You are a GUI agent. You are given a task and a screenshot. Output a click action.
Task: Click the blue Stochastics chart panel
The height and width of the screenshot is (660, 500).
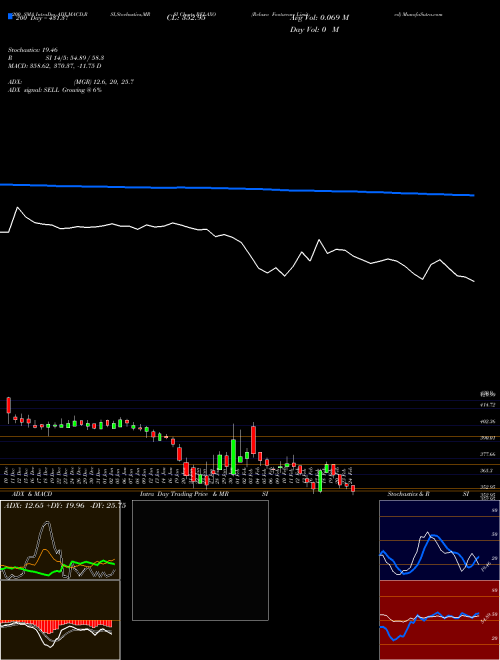pyautogui.click(x=439, y=540)
